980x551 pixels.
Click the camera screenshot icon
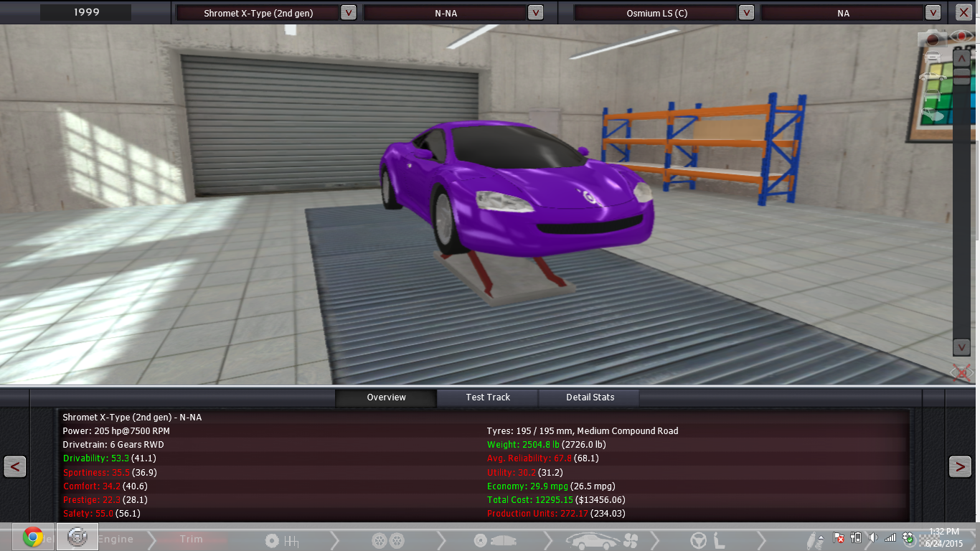pos(933,38)
